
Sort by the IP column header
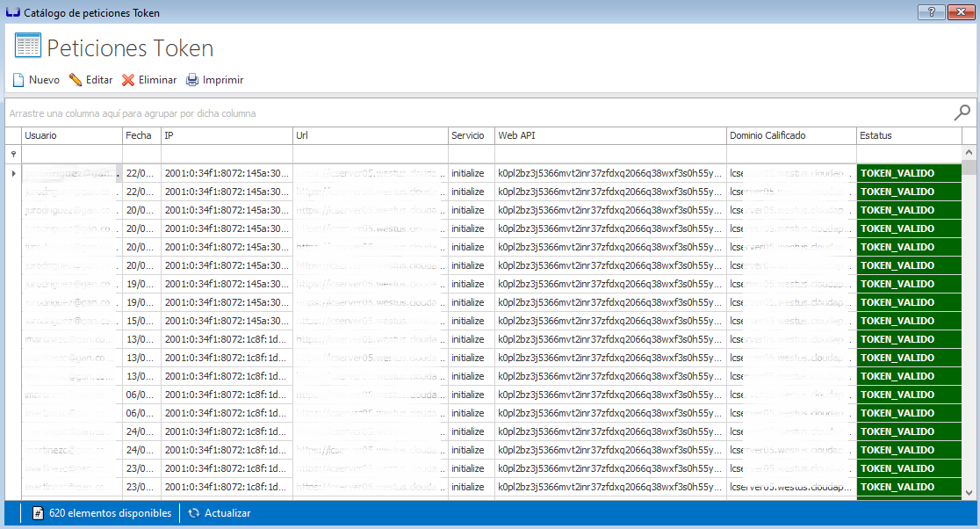click(x=227, y=135)
